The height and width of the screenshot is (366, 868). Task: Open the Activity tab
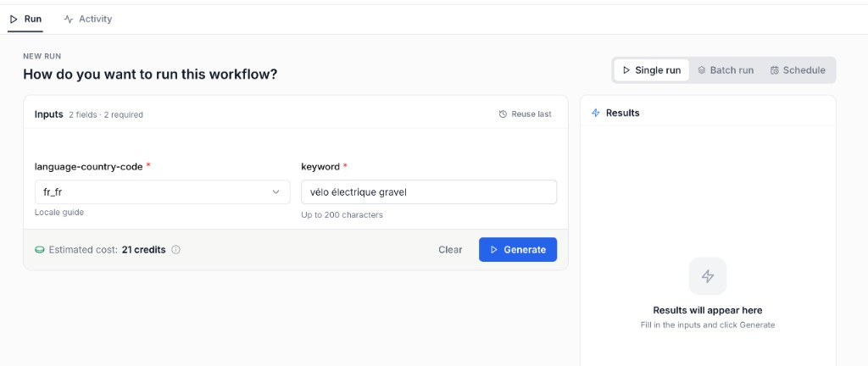click(87, 19)
